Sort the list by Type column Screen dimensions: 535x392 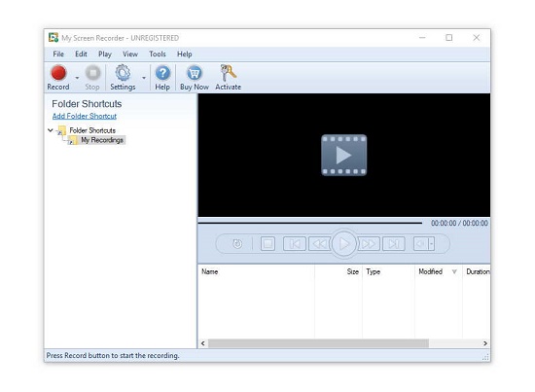[x=389, y=271]
